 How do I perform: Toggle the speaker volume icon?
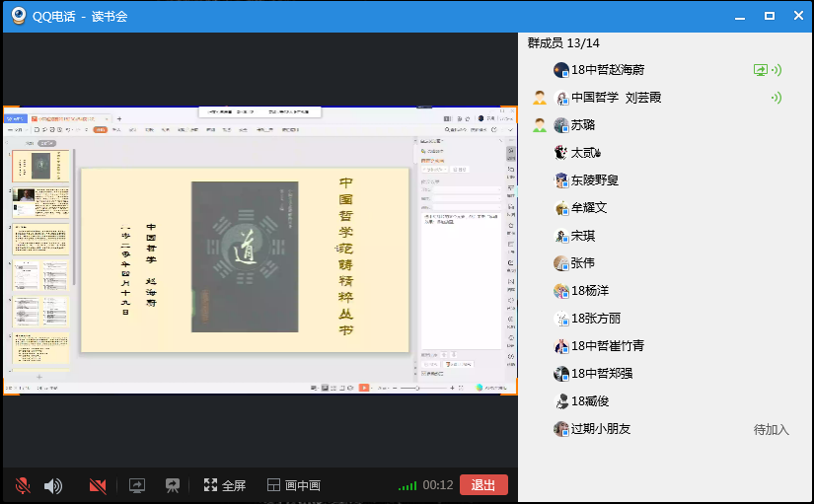click(x=52, y=485)
